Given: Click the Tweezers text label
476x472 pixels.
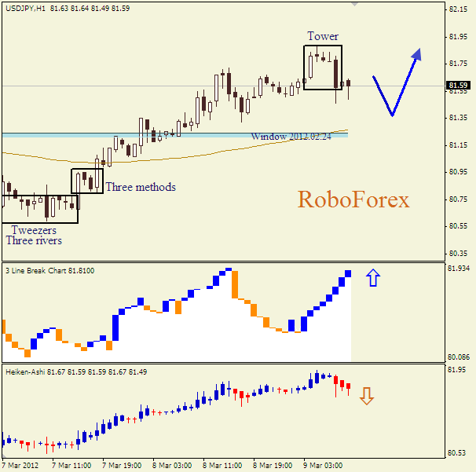Looking at the screenshot, I should pos(33,230).
